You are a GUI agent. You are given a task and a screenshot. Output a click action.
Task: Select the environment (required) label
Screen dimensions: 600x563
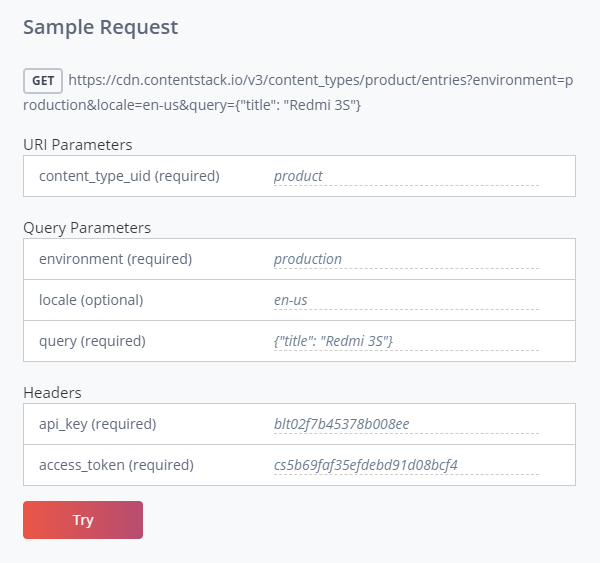[116, 259]
